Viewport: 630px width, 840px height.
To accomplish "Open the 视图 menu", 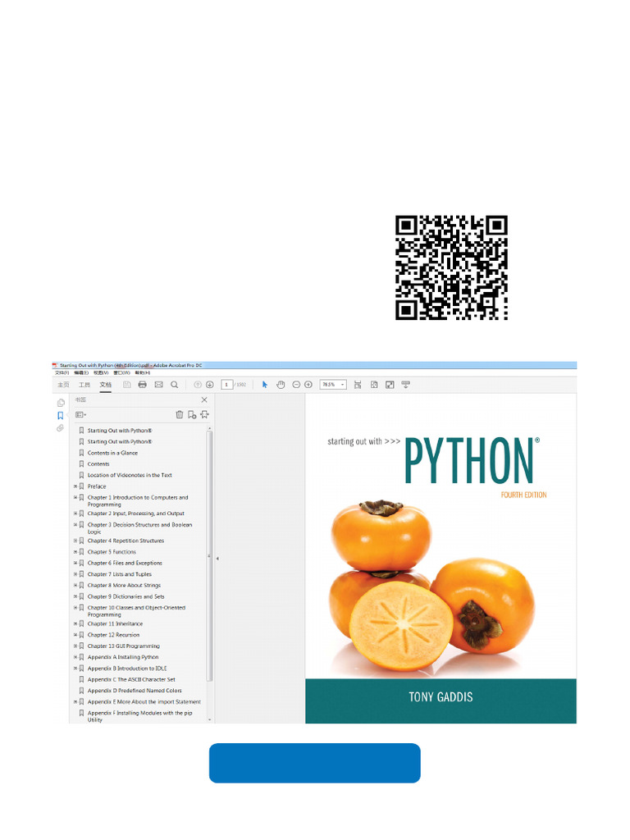I will pyautogui.click(x=101, y=372).
